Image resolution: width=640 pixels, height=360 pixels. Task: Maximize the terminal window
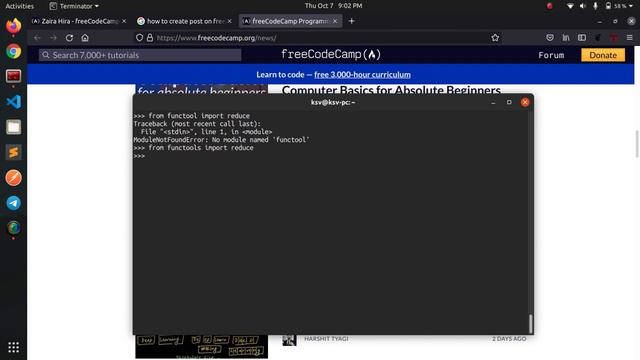tap(509, 102)
